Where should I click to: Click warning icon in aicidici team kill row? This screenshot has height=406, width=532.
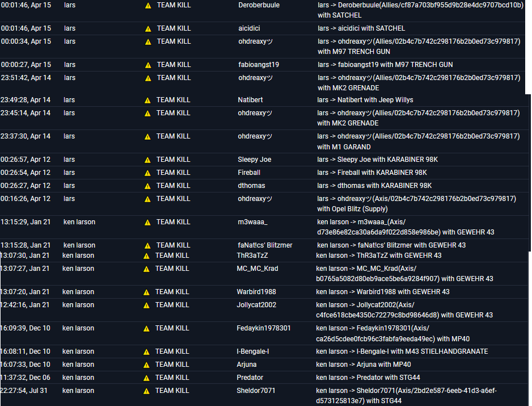(x=148, y=28)
